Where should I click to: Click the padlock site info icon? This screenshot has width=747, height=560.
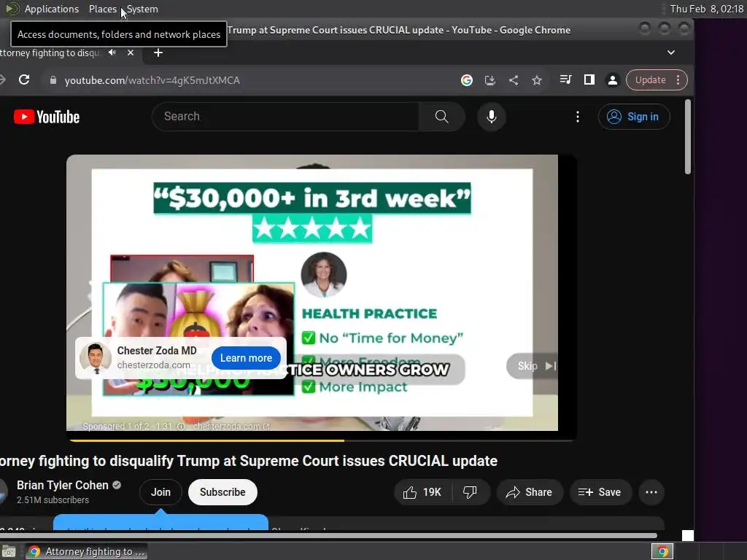53,80
